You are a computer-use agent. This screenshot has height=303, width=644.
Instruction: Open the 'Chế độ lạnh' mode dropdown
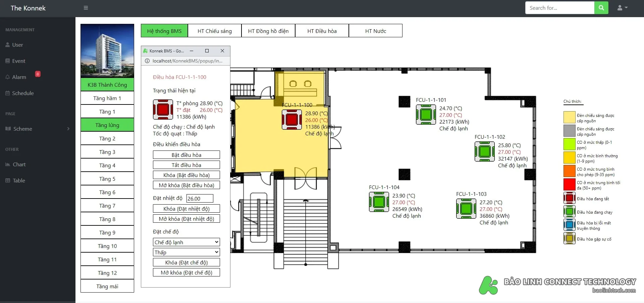pyautogui.click(x=186, y=242)
